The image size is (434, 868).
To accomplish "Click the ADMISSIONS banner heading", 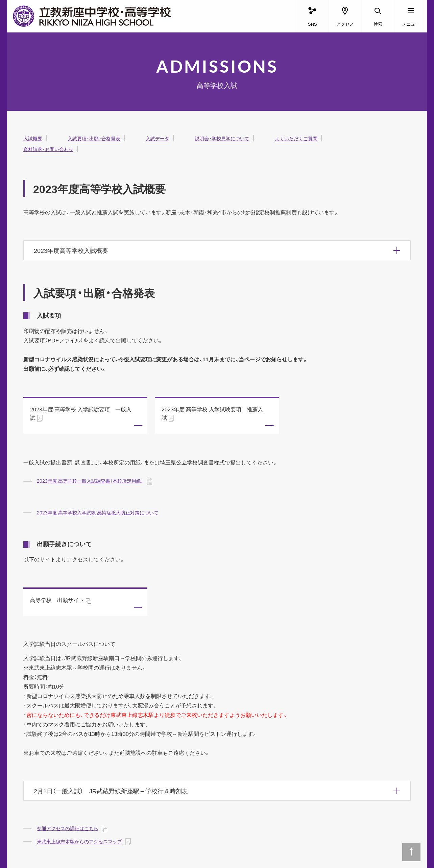I will 217,67.
